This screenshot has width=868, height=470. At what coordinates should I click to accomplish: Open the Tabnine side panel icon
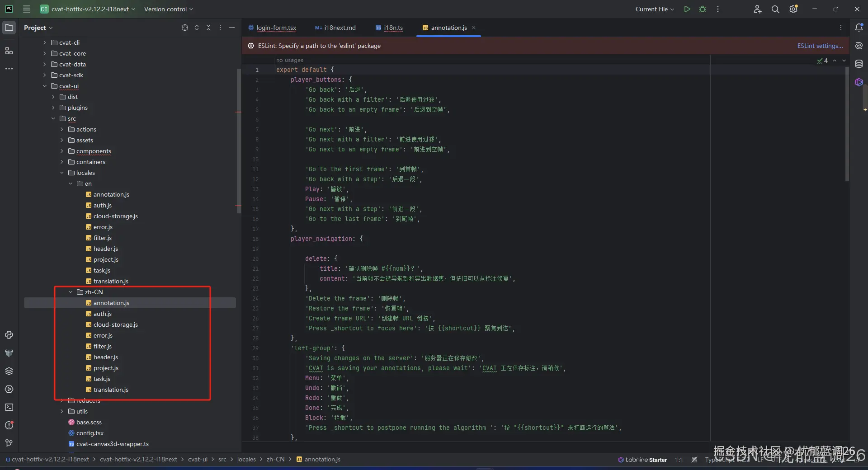pos(859,82)
